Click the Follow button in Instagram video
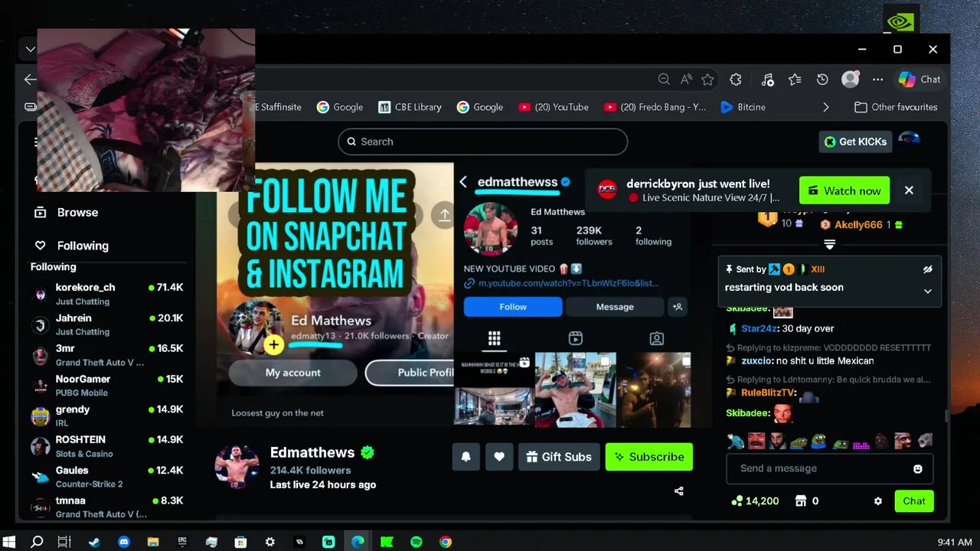The image size is (980, 551). 513,307
